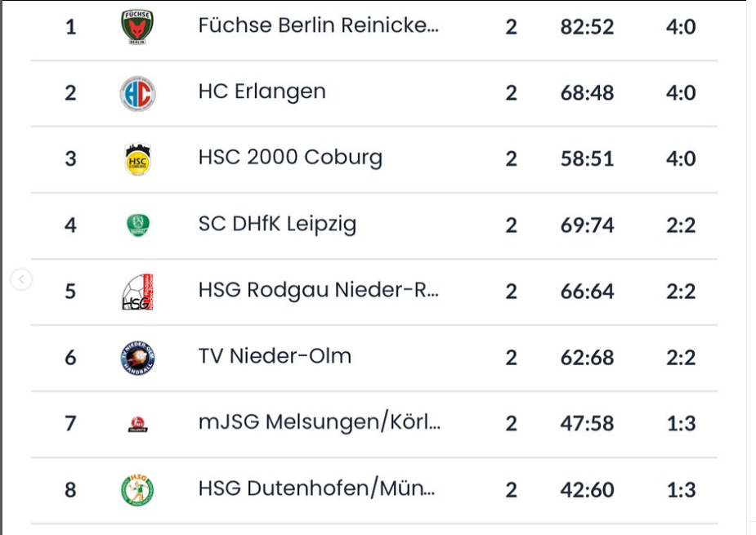
Task: Click the SC DHfK Leipzig green logo
Action: pos(137,225)
